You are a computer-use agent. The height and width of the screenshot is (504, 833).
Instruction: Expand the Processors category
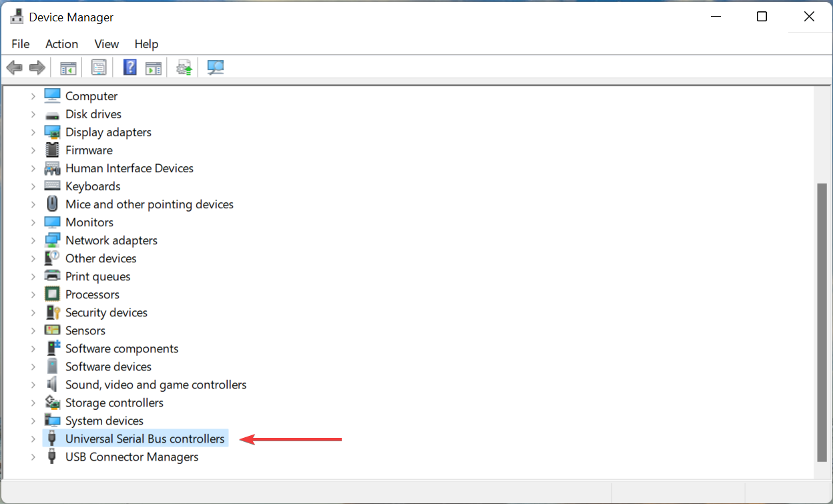click(x=33, y=294)
